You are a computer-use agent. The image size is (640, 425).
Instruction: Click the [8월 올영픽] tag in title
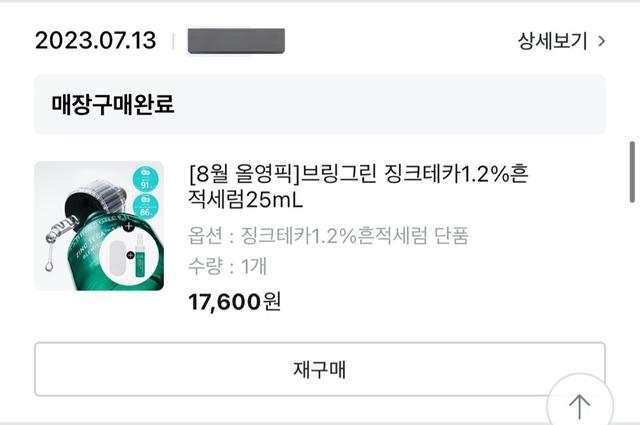(238, 173)
